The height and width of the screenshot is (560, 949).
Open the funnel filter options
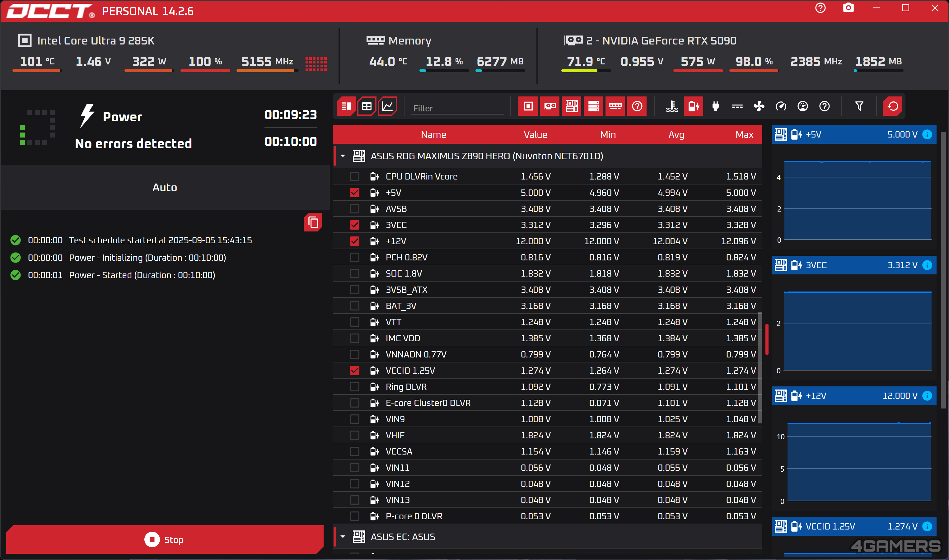859,106
